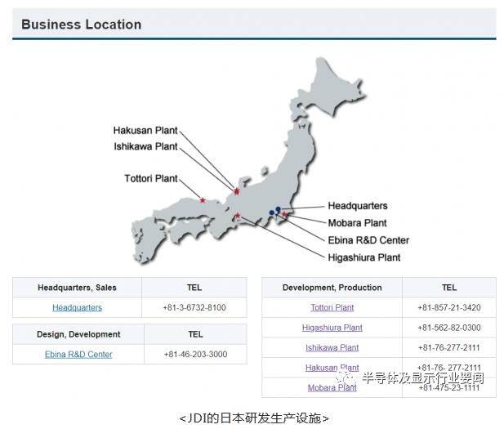Viewport: 504px width, 429px height.
Task: Select phone number +81-3-6732-8100
Action: 194,307
